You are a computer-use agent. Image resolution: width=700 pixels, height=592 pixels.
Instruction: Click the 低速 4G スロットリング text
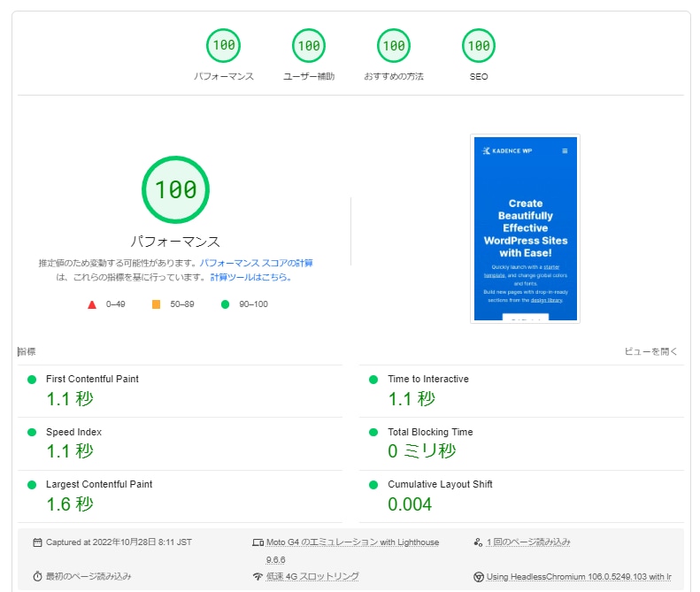point(312,576)
